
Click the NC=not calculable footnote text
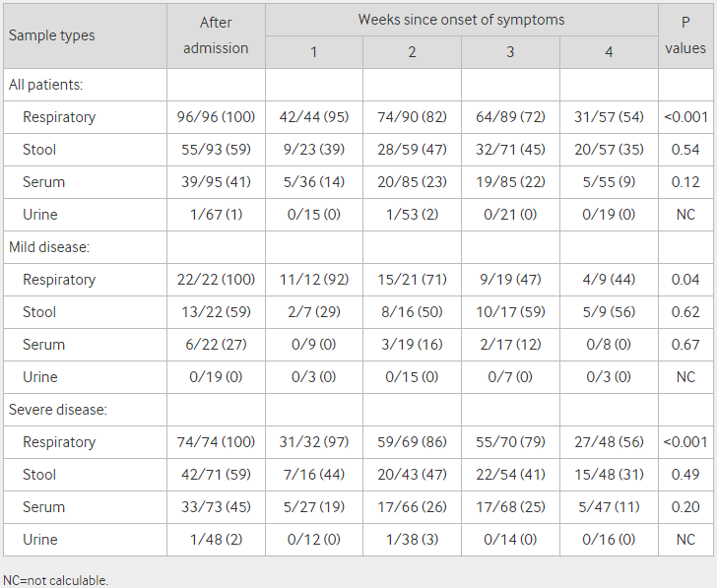[55, 581]
